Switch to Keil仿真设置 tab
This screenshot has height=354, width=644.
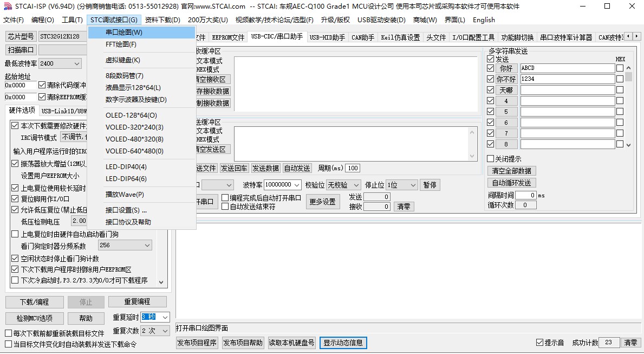pyautogui.click(x=400, y=37)
